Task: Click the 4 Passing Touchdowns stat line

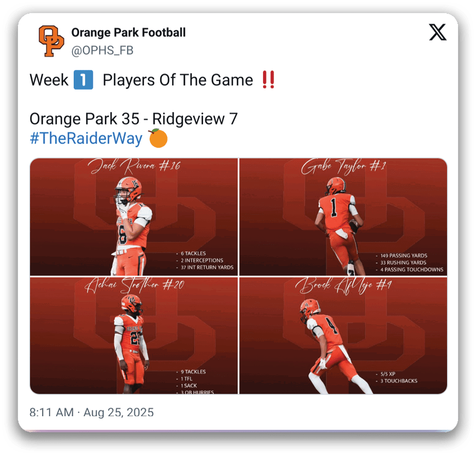Action: (409, 269)
